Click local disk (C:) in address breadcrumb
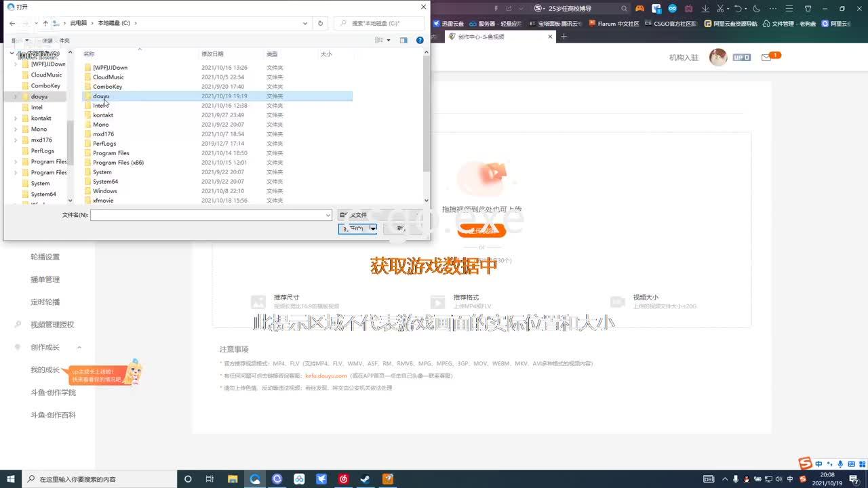The height and width of the screenshot is (488, 868). pos(114,23)
